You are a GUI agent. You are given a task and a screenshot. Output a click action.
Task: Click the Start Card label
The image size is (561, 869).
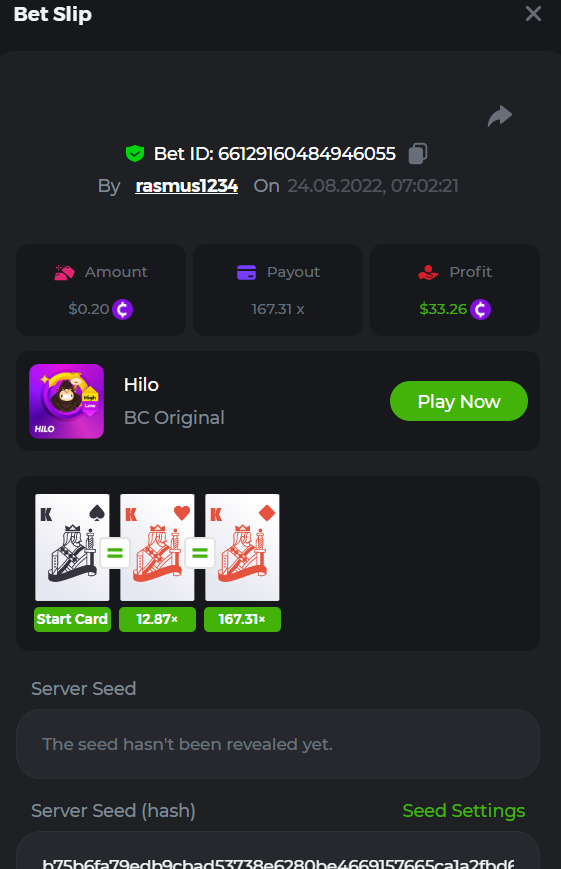point(72,619)
